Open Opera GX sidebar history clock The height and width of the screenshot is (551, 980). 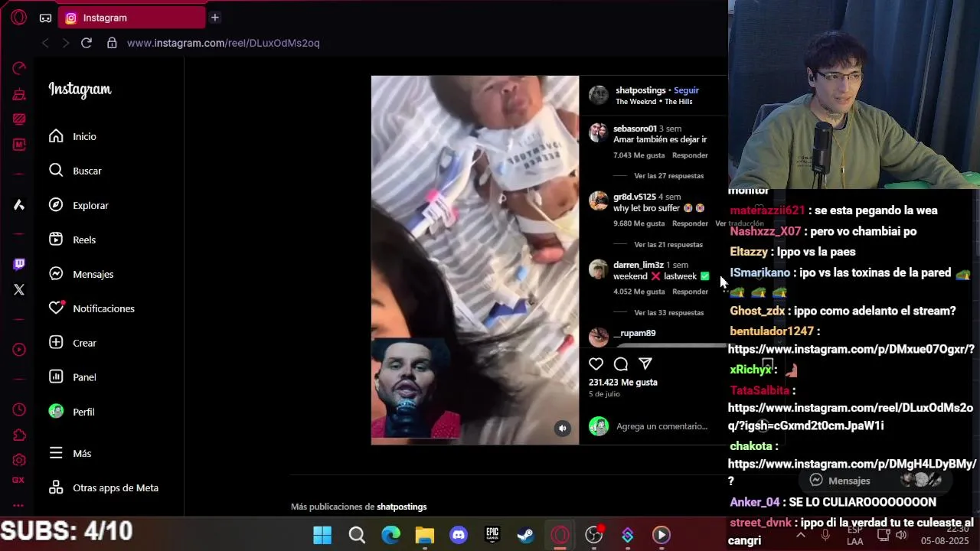[19, 410]
